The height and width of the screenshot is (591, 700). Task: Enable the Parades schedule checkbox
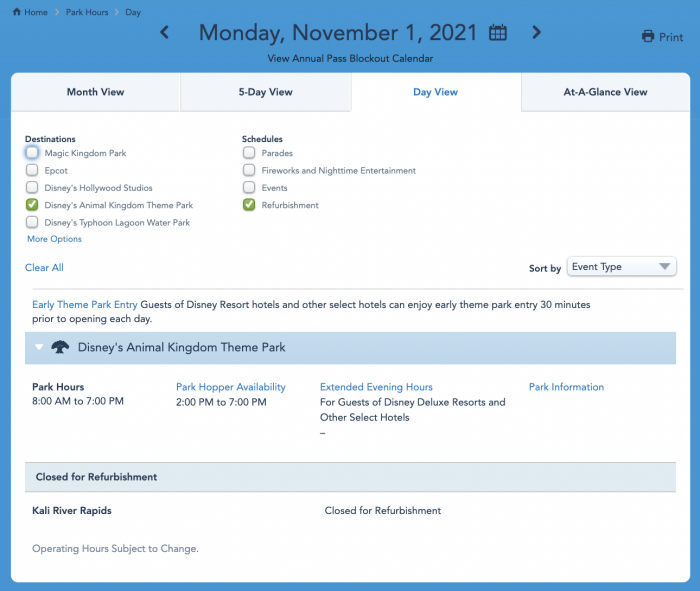[249, 153]
